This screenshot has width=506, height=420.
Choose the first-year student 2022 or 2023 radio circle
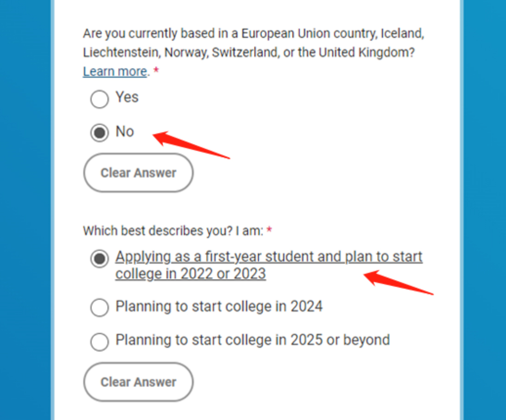tap(99, 259)
